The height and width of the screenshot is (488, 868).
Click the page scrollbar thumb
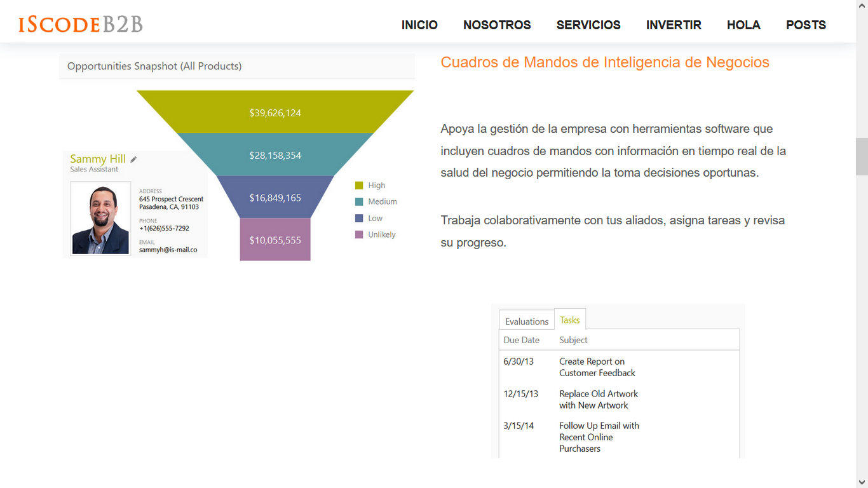tap(862, 156)
